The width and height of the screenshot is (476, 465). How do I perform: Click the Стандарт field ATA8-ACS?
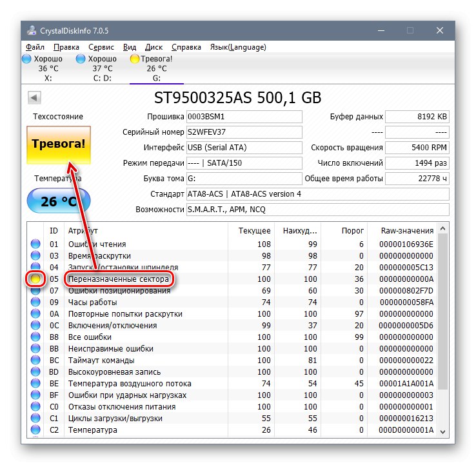[x=317, y=194]
